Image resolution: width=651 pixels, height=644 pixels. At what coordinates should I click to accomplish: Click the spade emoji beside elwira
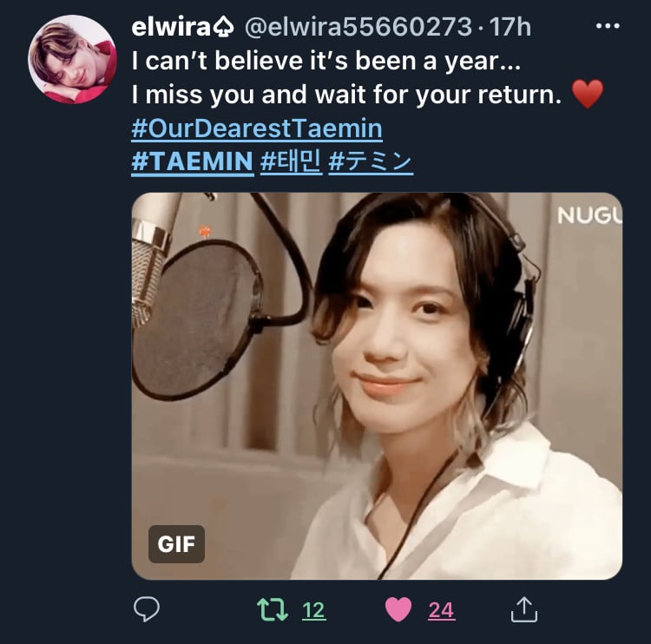tap(224, 28)
